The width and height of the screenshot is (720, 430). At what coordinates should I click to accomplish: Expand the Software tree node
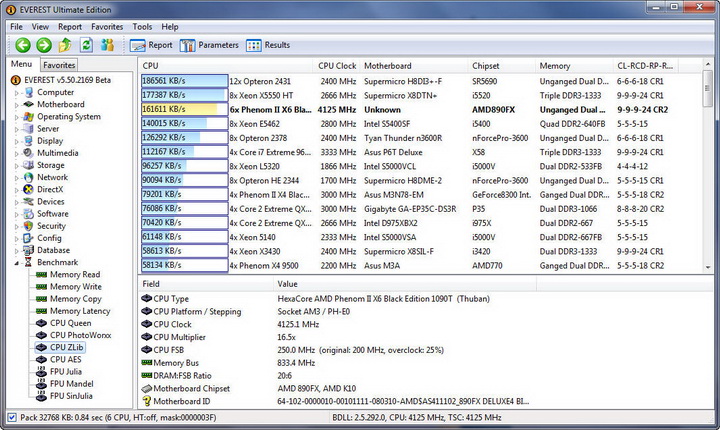tap(17, 215)
